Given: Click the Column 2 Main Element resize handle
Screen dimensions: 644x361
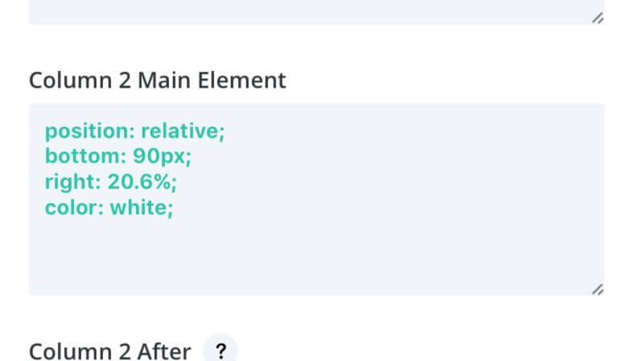Looking at the screenshot, I should coord(597,289).
